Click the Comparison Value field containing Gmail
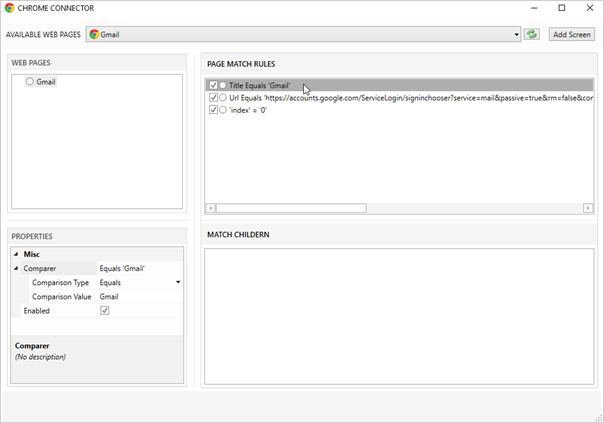The width and height of the screenshot is (604, 423). [140, 297]
